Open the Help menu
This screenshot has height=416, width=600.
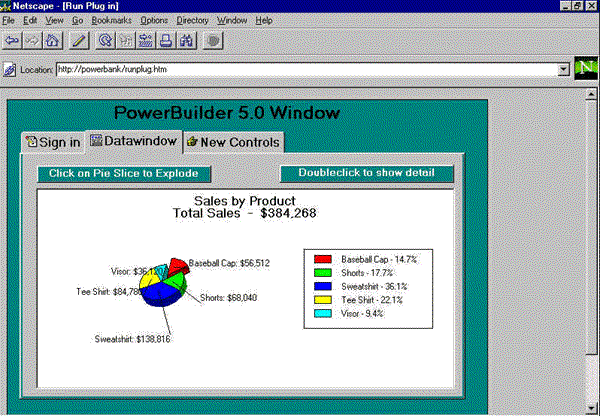pos(264,21)
